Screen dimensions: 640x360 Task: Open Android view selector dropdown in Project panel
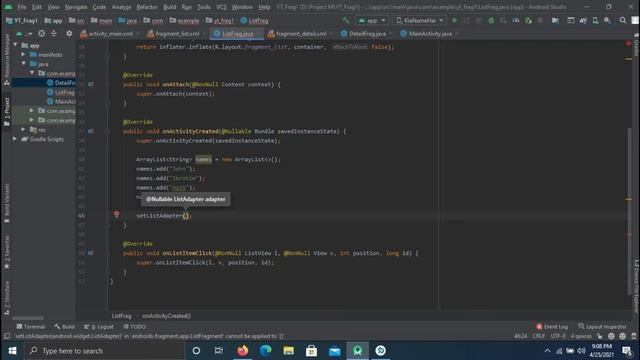pyautogui.click(x=24, y=33)
